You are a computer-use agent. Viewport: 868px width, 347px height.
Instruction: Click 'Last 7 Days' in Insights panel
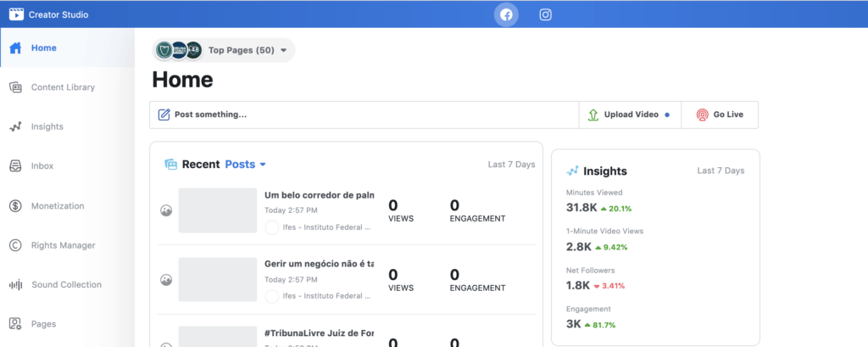(721, 171)
